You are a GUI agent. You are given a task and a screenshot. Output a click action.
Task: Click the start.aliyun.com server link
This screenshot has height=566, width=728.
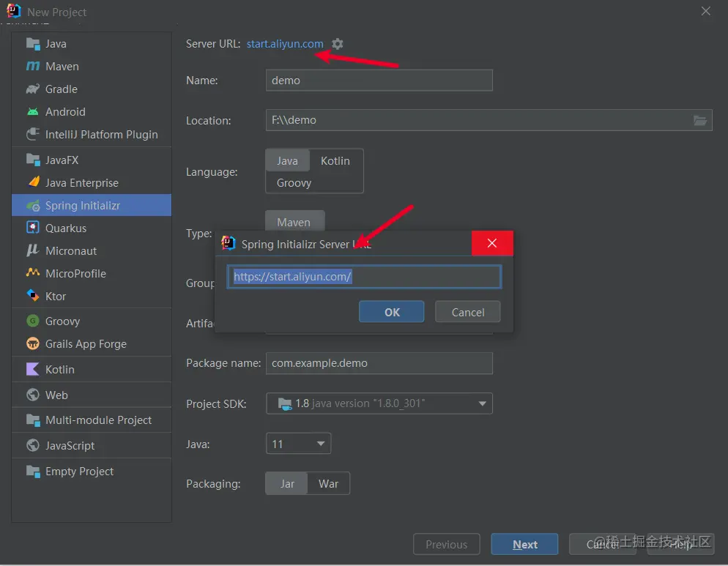tap(285, 44)
